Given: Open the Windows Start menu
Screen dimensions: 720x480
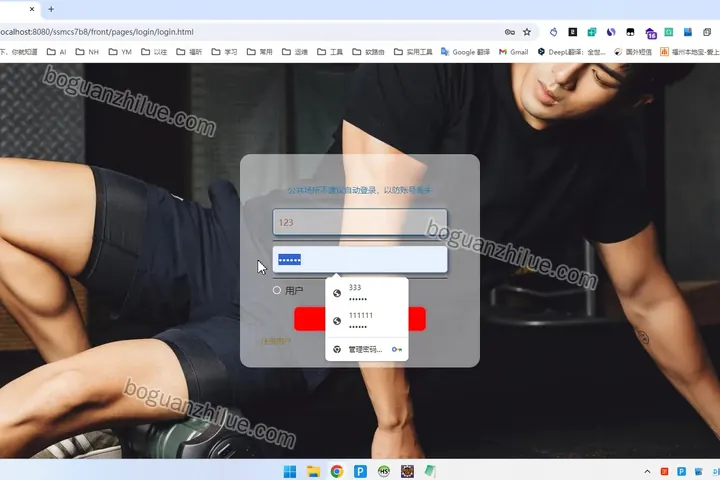Looking at the screenshot, I should tap(290, 471).
